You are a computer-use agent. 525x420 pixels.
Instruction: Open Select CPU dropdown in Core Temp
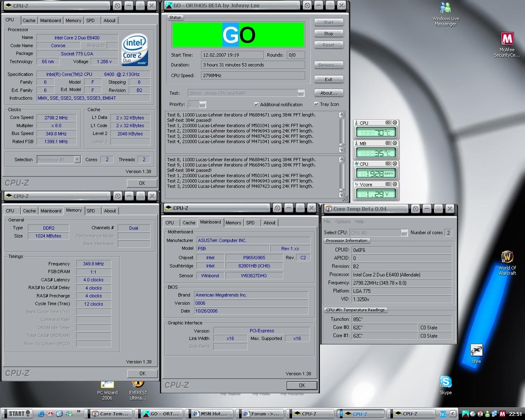[x=404, y=233]
